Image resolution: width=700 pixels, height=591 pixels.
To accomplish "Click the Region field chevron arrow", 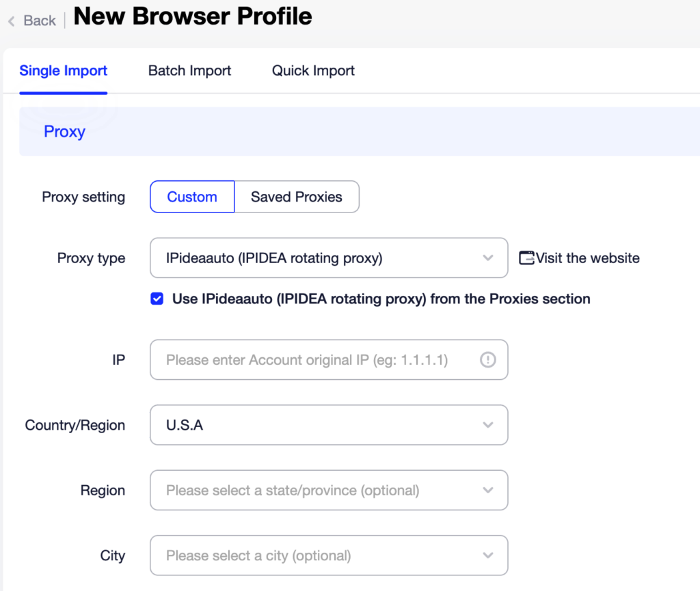I will tap(487, 490).
